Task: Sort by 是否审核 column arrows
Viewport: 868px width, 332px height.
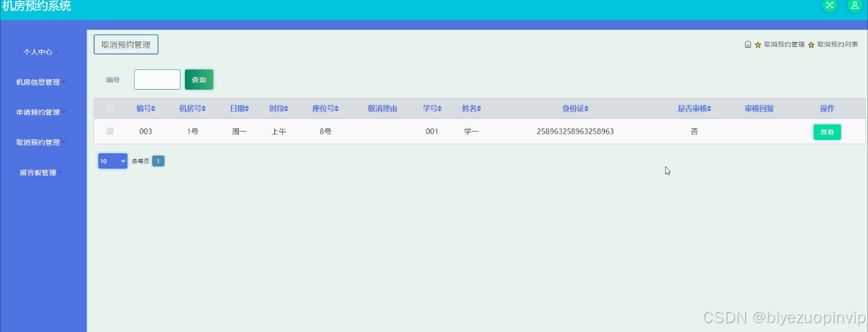Action: click(709, 109)
